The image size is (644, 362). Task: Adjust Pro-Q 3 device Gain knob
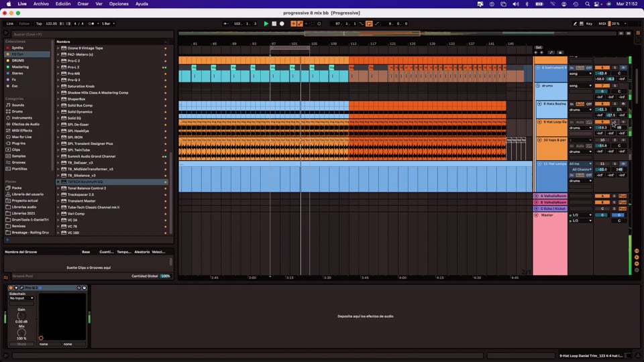[21, 316]
